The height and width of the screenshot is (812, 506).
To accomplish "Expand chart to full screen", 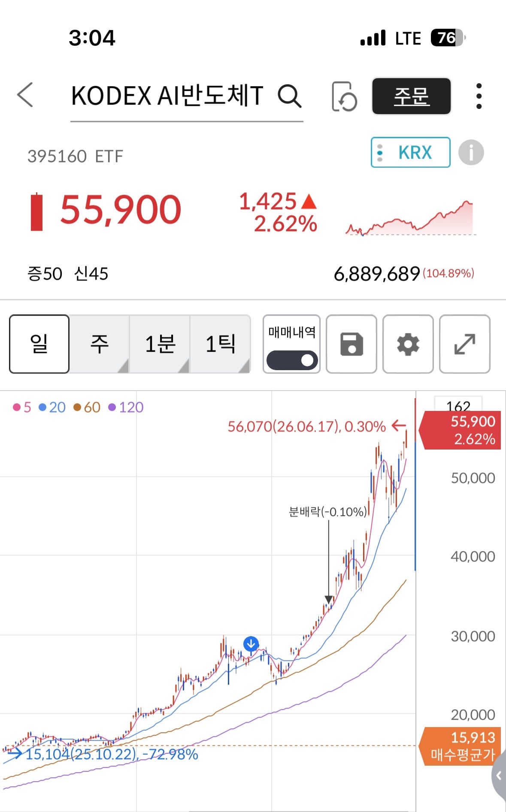I will pos(465,344).
